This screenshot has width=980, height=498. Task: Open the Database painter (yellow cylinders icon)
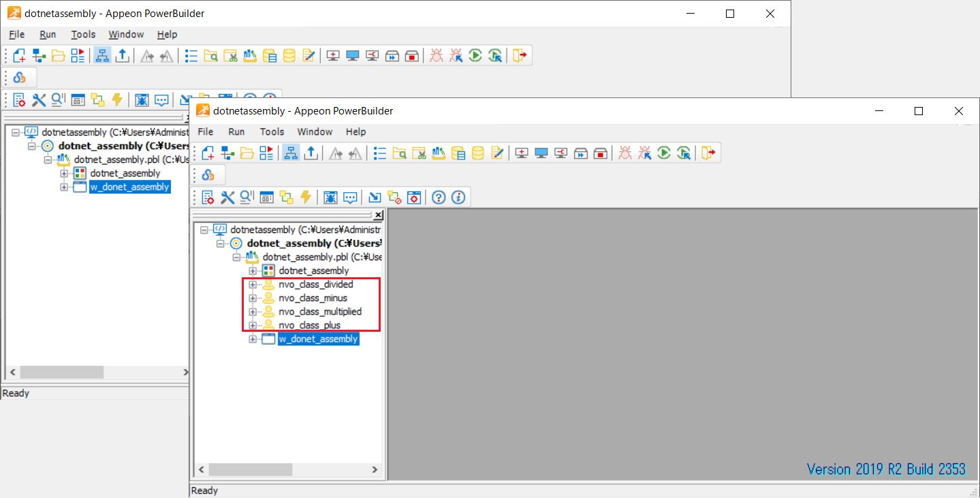coord(478,153)
